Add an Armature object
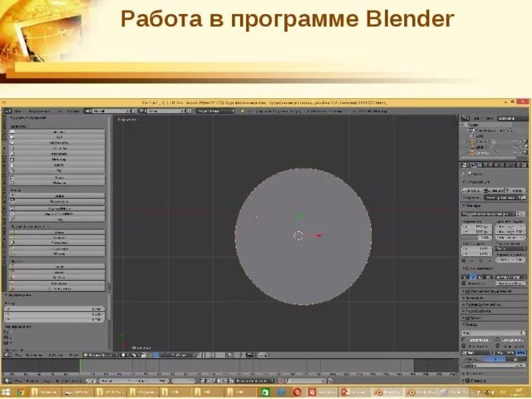532x399 pixels. [x=57, y=273]
